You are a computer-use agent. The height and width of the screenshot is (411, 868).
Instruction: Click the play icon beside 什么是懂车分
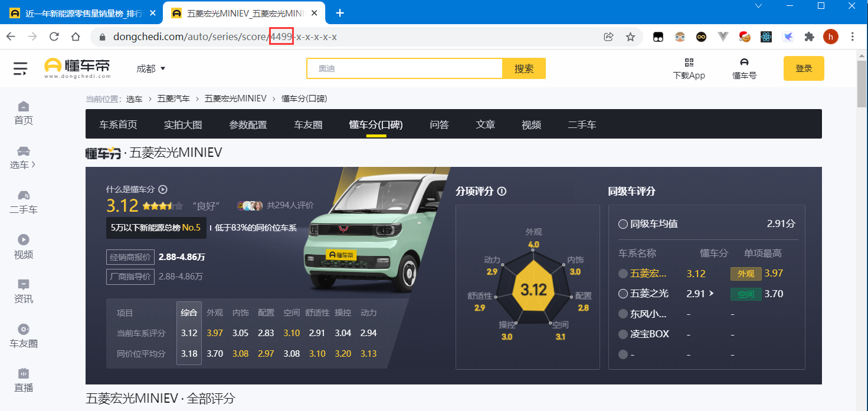click(163, 189)
